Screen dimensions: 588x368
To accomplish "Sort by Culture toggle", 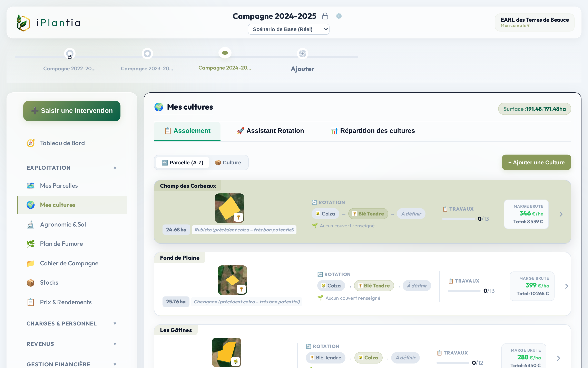I will pos(228,163).
